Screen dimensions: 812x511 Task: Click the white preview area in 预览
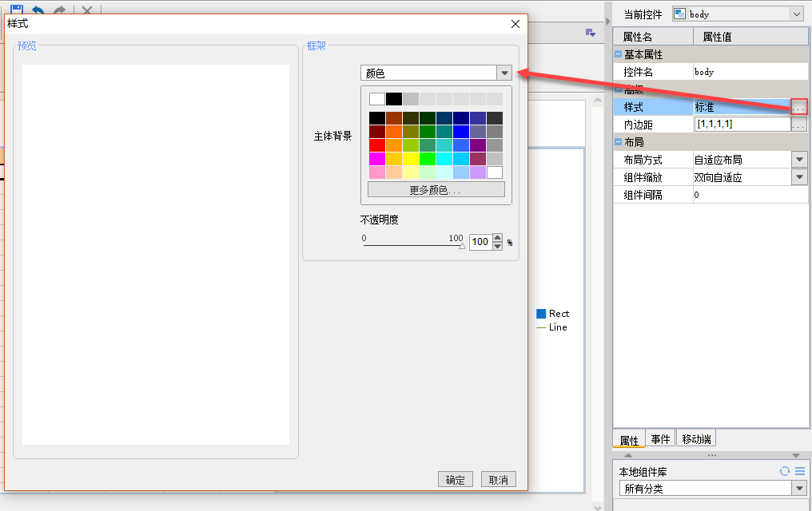[x=156, y=255]
